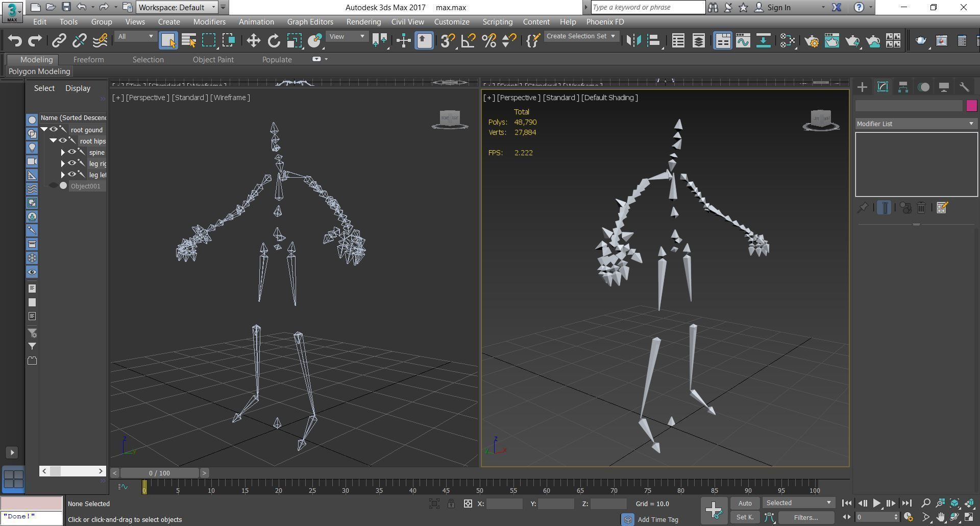
Task: Open Create Selection Set dropdown
Action: pyautogui.click(x=581, y=36)
